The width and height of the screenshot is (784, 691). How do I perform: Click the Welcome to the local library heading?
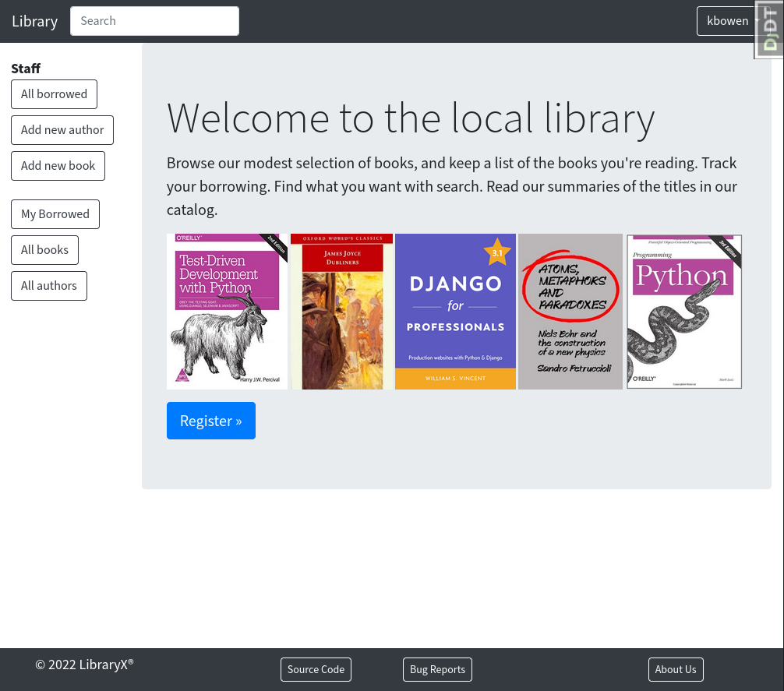click(411, 119)
